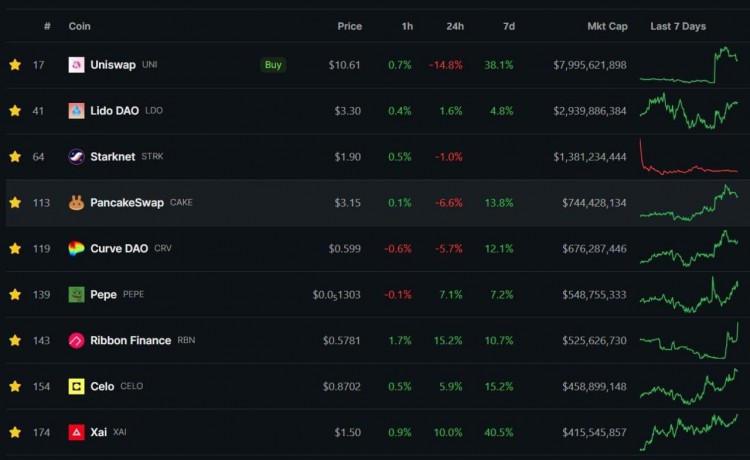Open the Ribbon Finance coin page
The width and height of the screenshot is (750, 460).
pyautogui.click(x=131, y=340)
